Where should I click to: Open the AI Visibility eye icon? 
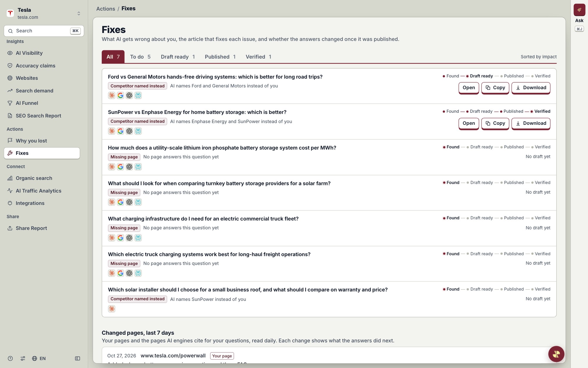10,53
